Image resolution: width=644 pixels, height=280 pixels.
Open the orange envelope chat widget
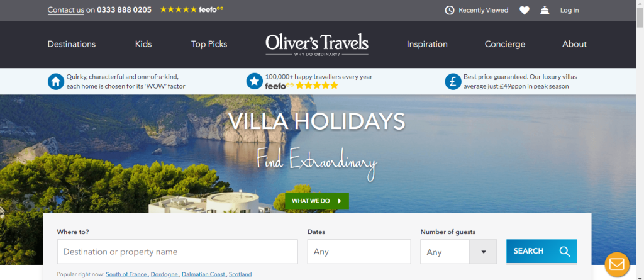point(617,264)
